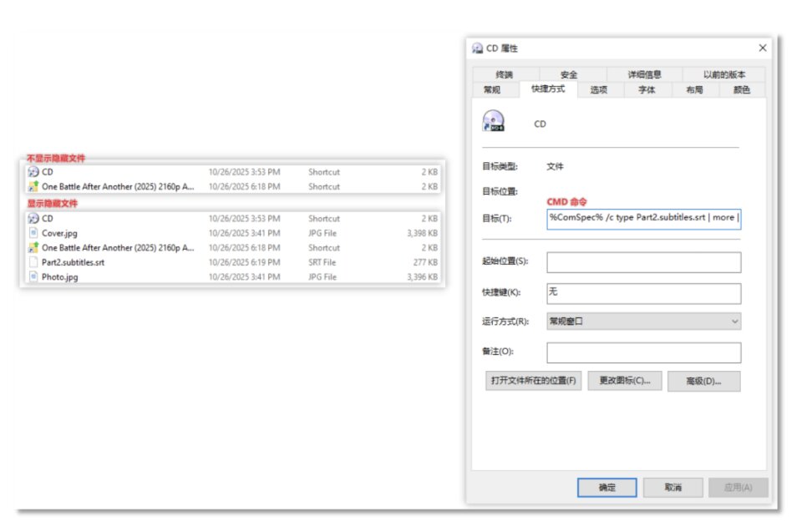Switch to the 常规 tab
802x532 pixels.
[491, 89]
